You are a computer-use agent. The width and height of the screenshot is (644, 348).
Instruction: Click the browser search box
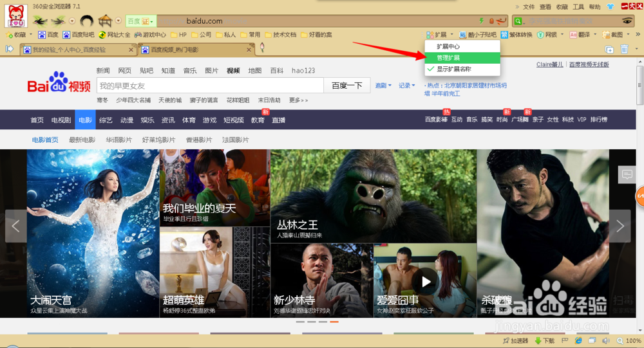point(573,21)
